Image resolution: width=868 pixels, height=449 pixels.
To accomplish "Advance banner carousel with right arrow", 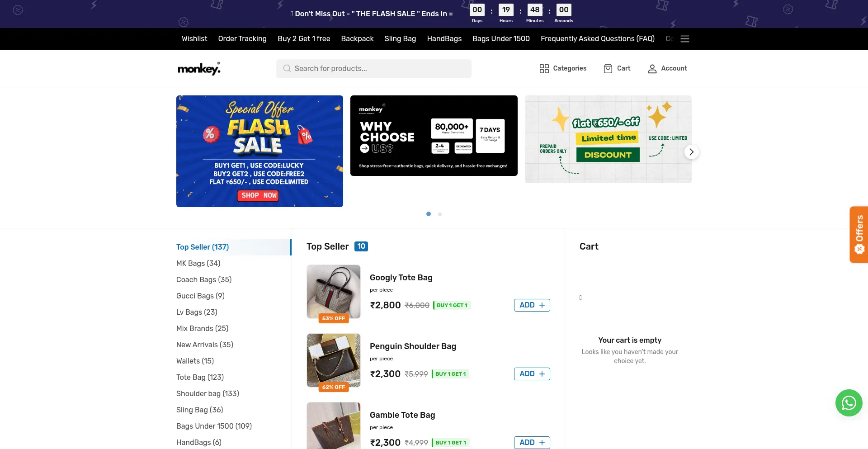I will pyautogui.click(x=691, y=152).
